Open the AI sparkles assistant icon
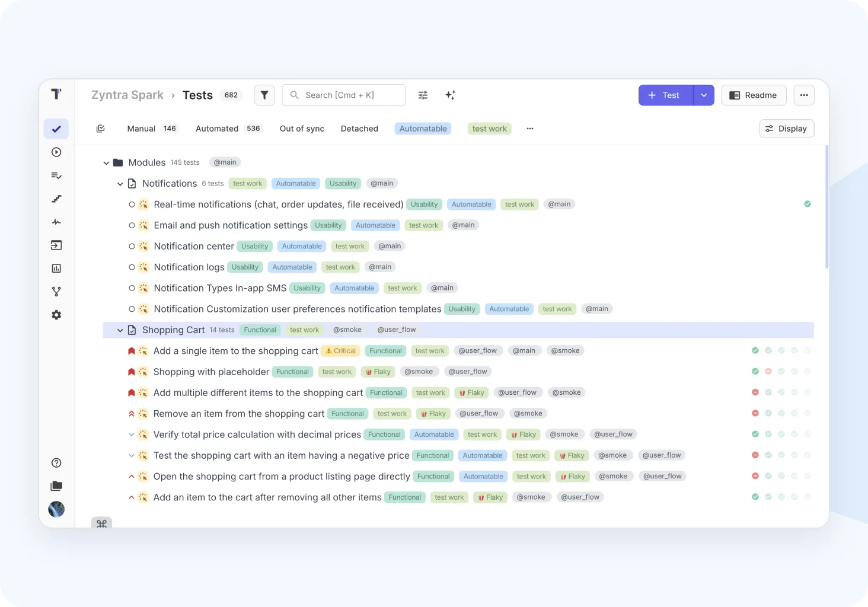Image resolution: width=868 pixels, height=607 pixels. (x=450, y=95)
